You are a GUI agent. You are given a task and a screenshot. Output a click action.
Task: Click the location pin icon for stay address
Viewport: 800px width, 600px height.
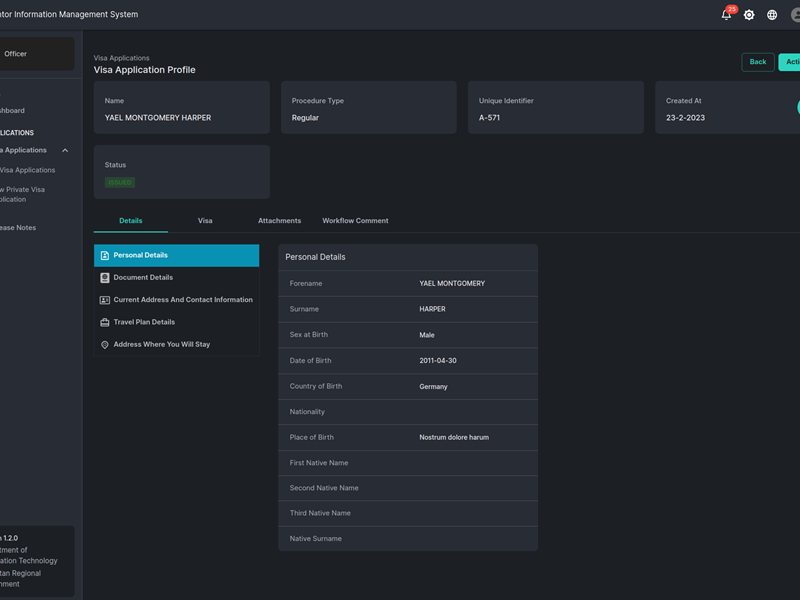[105, 345]
